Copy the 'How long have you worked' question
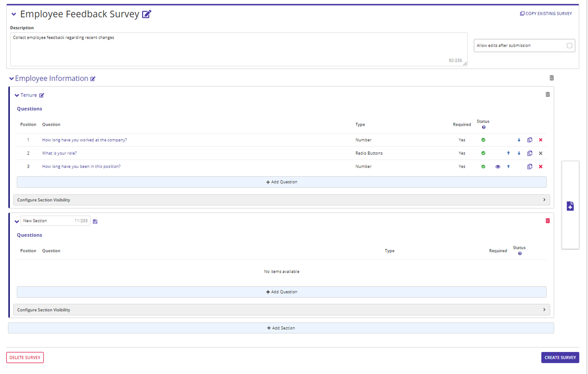This screenshot has width=588, height=374. coord(530,140)
